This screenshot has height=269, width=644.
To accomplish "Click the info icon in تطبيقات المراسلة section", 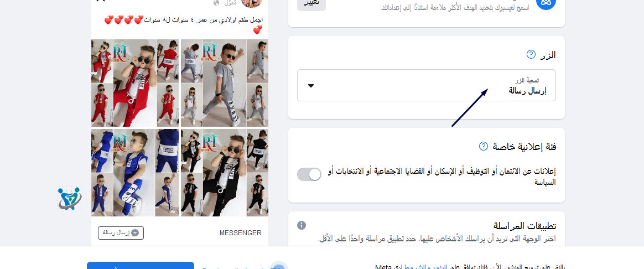I will pyautogui.click(x=302, y=225).
